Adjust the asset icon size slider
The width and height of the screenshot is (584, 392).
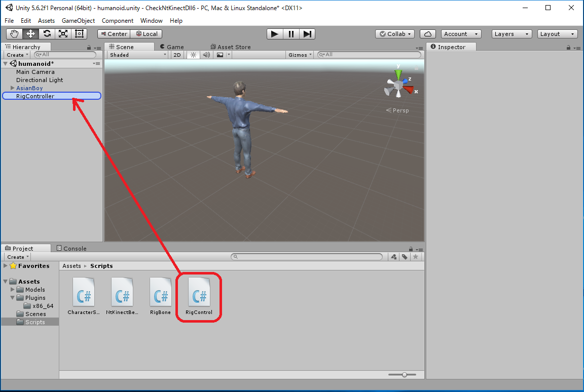pyautogui.click(x=404, y=375)
